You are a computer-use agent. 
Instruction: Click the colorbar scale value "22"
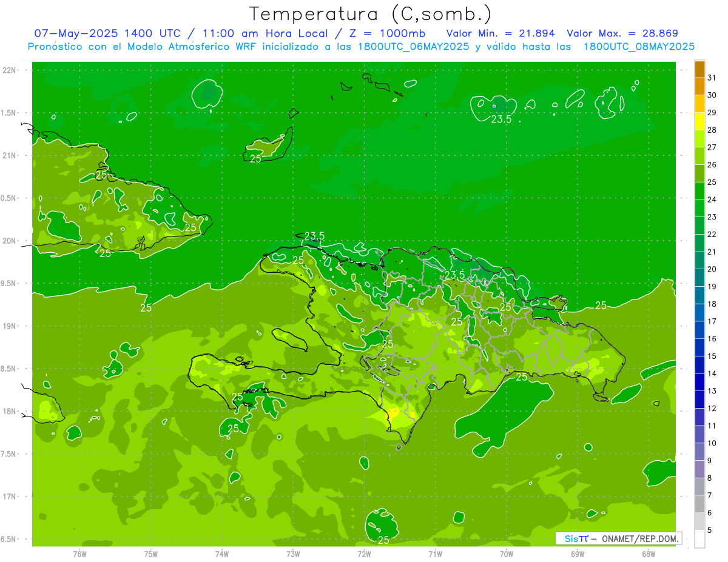[712, 234]
